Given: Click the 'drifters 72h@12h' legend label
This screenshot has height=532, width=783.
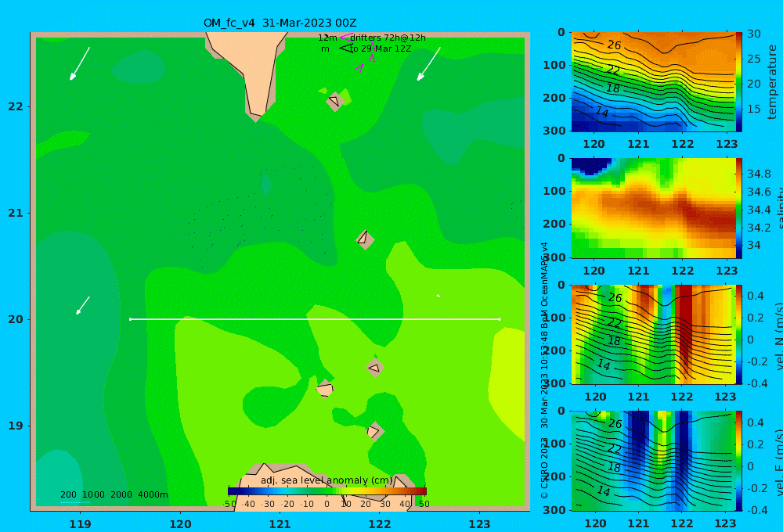Looking at the screenshot, I should (x=388, y=38).
